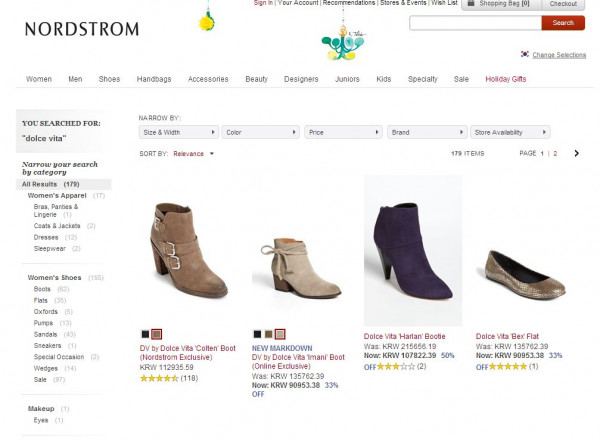Click the Checkout button
This screenshot has width=600, height=442.
click(x=563, y=4)
